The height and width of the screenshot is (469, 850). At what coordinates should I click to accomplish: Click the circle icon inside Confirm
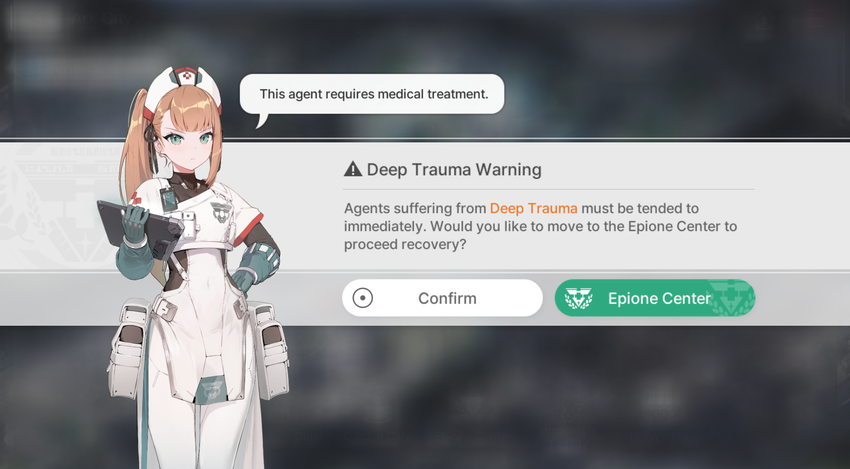363,298
